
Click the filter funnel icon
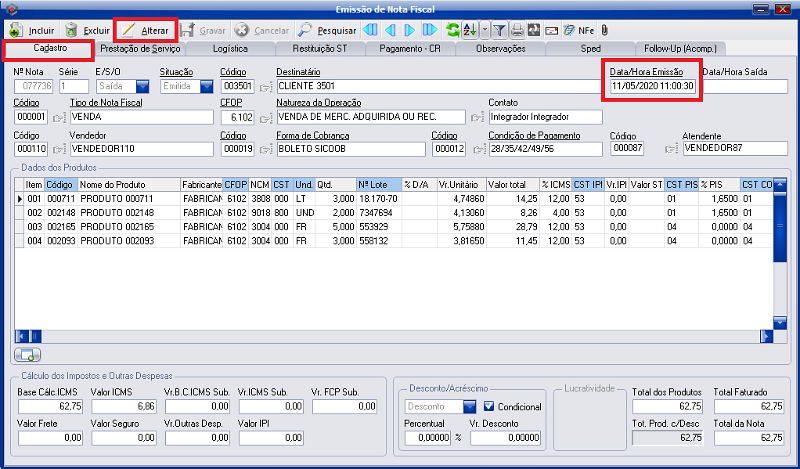tap(500, 30)
